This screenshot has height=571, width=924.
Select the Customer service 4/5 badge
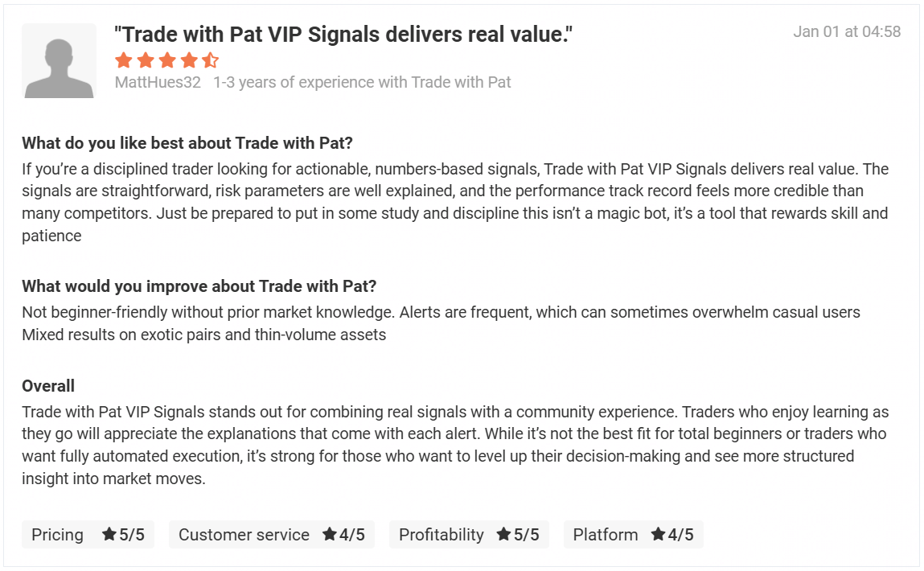click(271, 535)
